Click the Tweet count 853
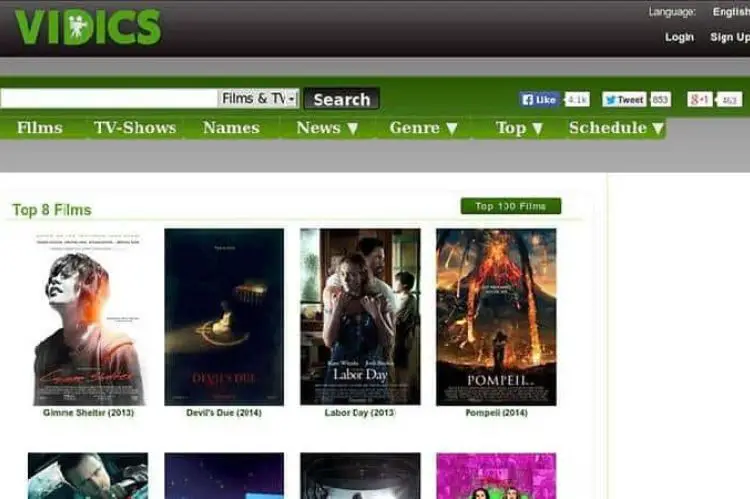This screenshot has height=499, width=750. point(660,100)
